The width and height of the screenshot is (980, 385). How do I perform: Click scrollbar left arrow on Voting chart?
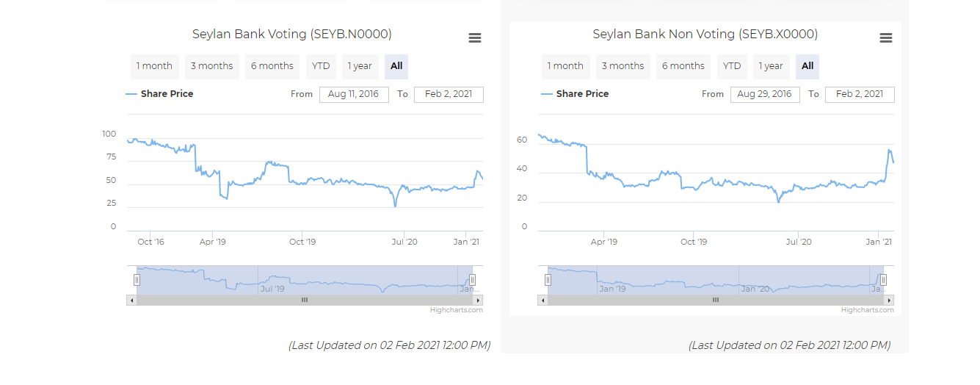click(131, 300)
